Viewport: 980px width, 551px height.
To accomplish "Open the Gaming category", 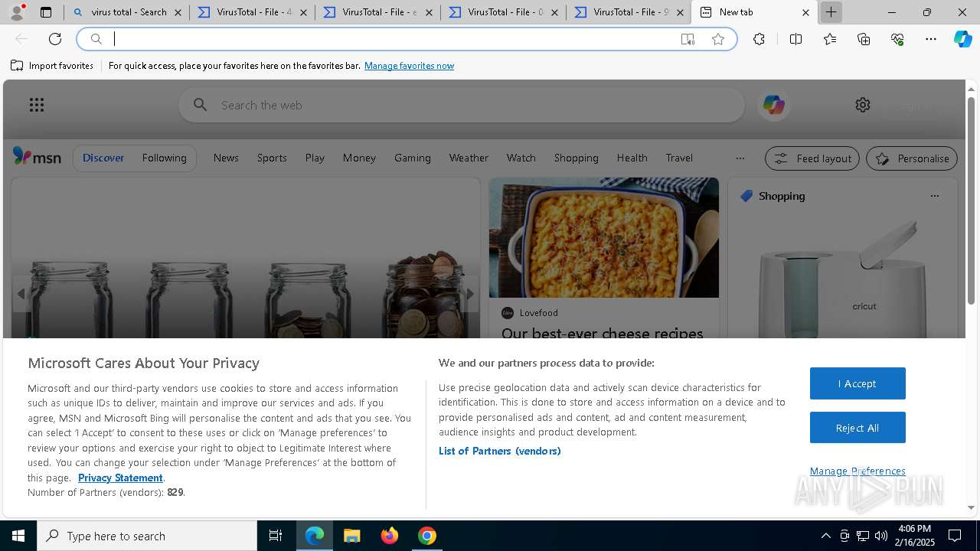I will click(413, 158).
